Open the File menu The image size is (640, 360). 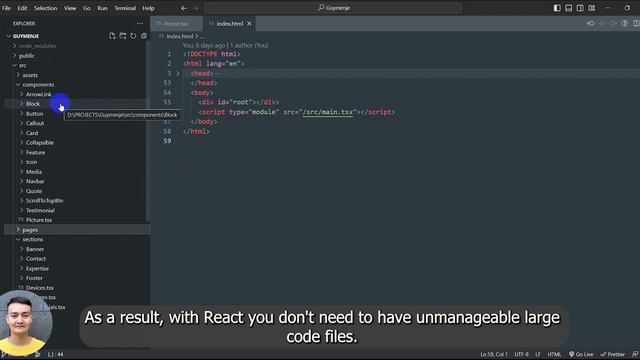pyautogui.click(x=7, y=8)
